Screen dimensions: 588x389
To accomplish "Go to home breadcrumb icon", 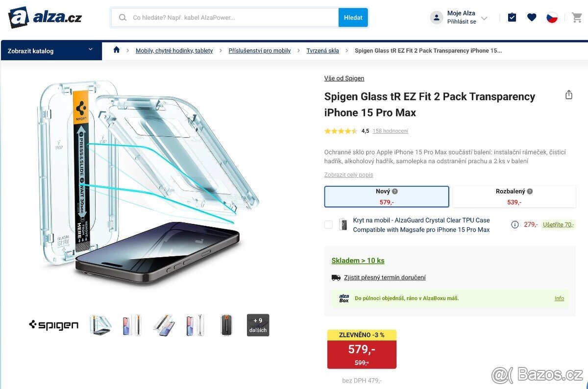I will (x=117, y=50).
